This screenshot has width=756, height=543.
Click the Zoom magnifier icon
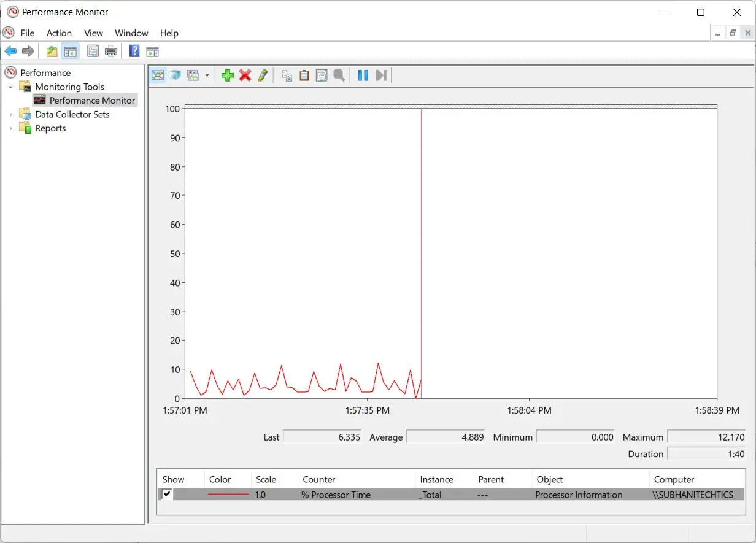click(339, 75)
